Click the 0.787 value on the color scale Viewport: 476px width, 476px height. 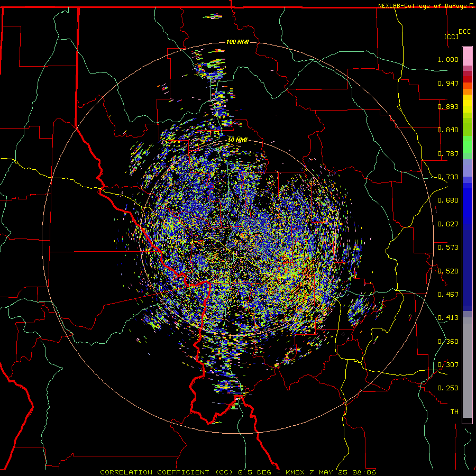pyautogui.click(x=448, y=153)
